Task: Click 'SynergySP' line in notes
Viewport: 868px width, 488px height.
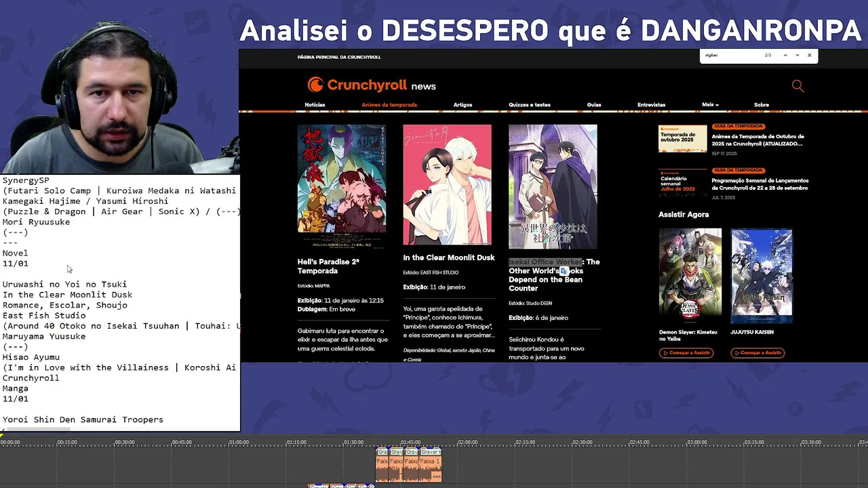Action: (x=26, y=180)
